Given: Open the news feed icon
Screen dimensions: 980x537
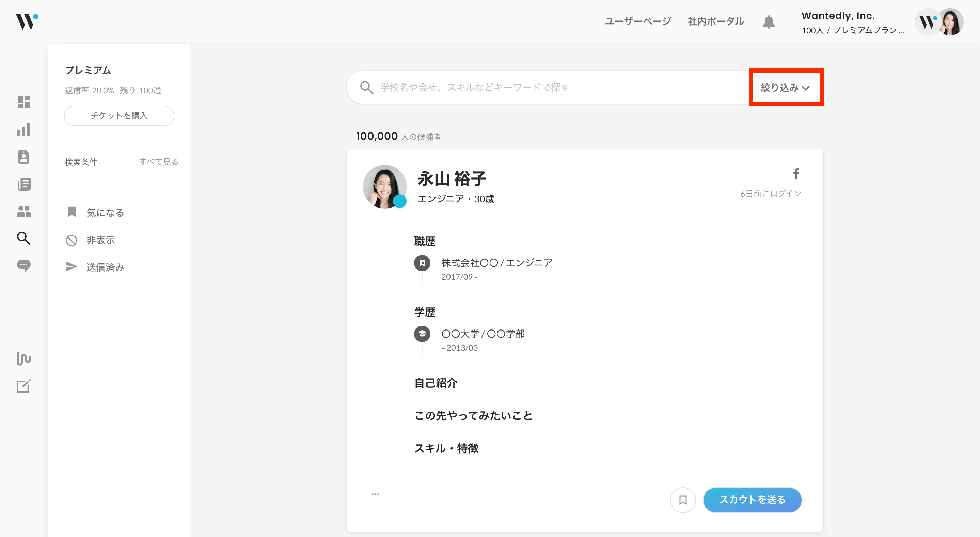Looking at the screenshot, I should pyautogui.click(x=23, y=184).
